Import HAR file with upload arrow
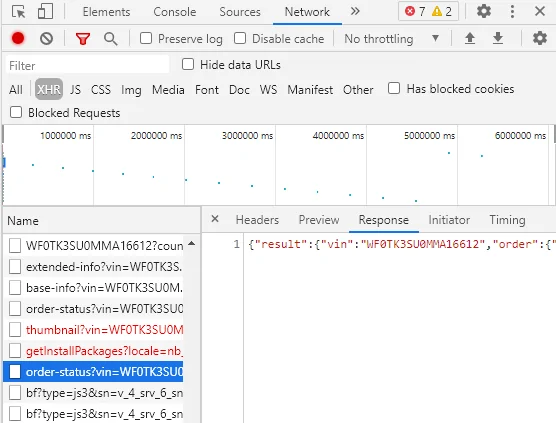556x423 pixels. (470, 38)
